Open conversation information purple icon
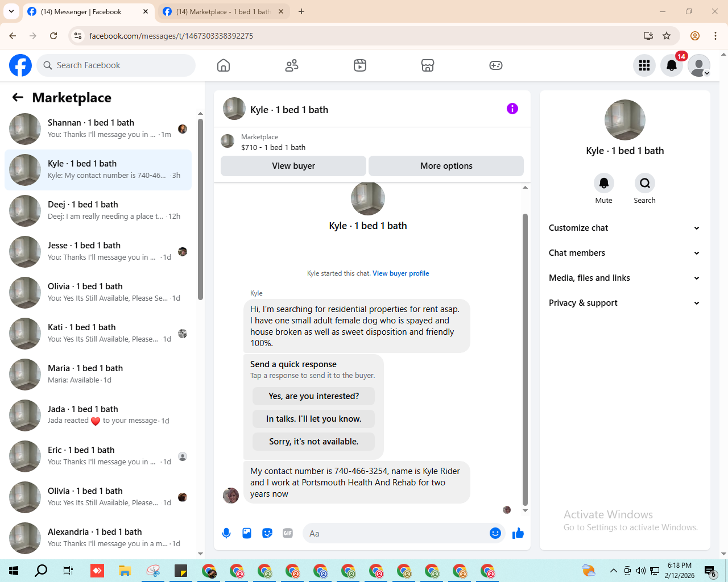 pyautogui.click(x=512, y=109)
